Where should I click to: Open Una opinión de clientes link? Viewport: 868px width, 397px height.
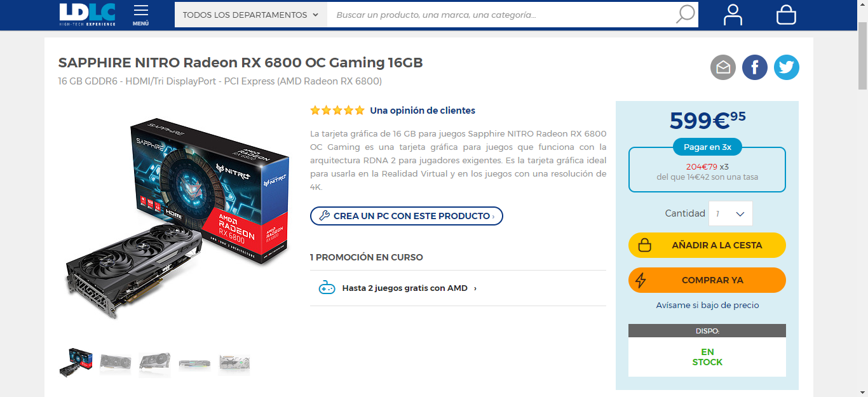point(423,111)
